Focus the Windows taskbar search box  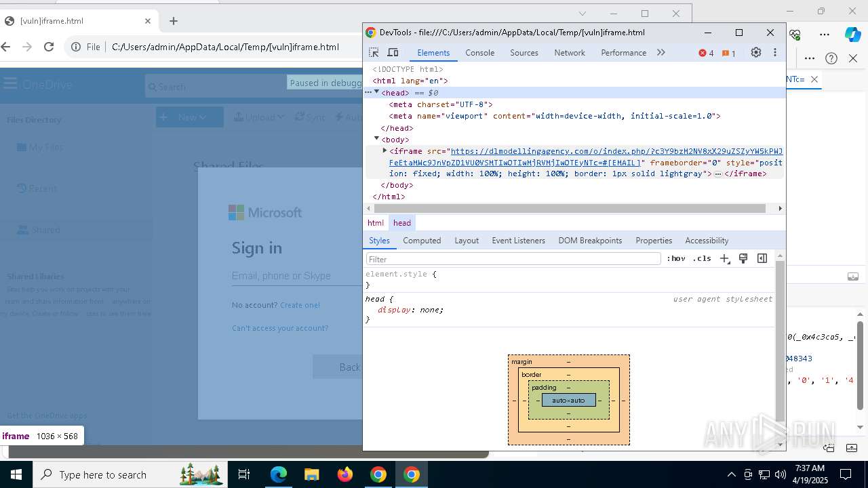tap(131, 474)
